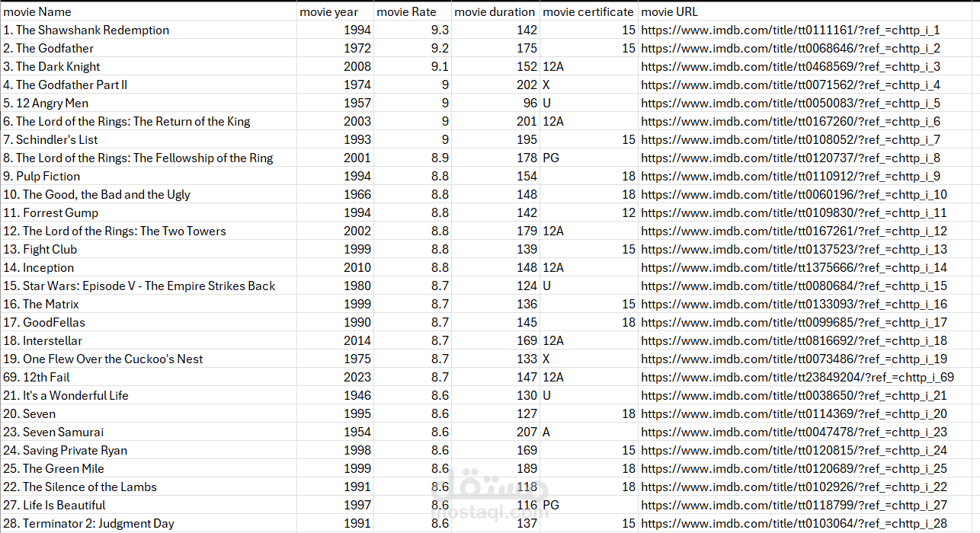The image size is (980, 533).
Task: Click cell '18. Interstellar'
Action: pyautogui.click(x=149, y=340)
